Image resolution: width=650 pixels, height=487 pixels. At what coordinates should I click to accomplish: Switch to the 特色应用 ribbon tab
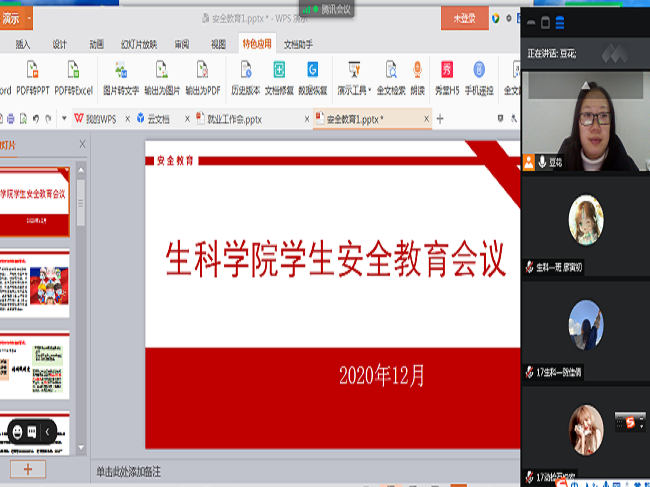[x=255, y=44]
